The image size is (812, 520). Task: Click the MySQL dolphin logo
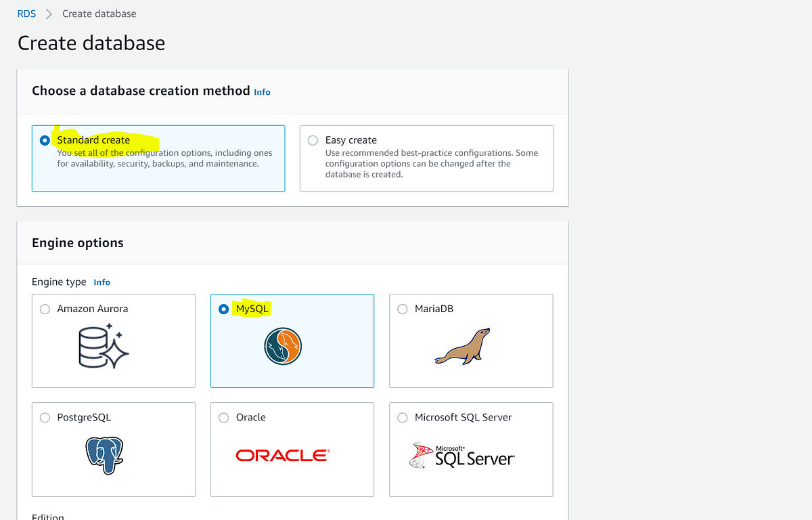282,347
